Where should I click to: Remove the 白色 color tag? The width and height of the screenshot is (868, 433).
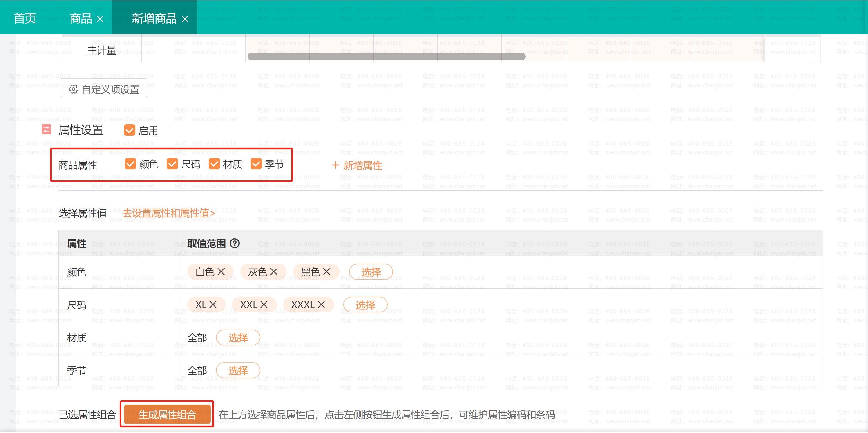click(x=221, y=272)
